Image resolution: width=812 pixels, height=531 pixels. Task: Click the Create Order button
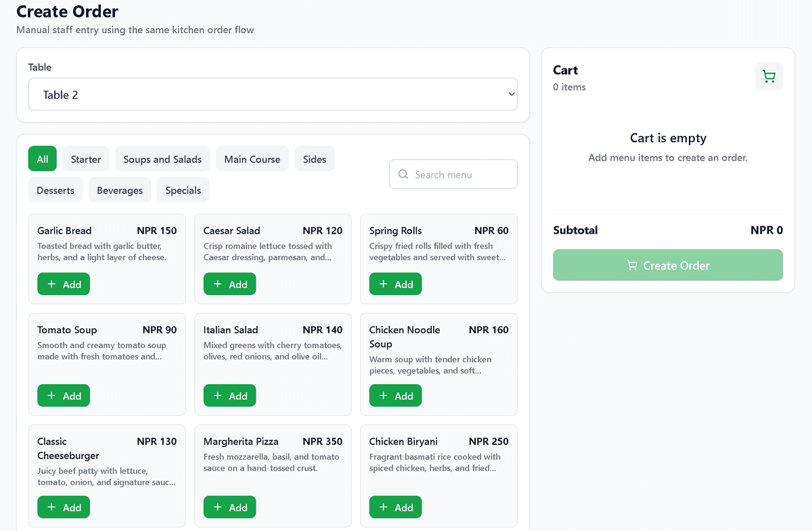(668, 265)
